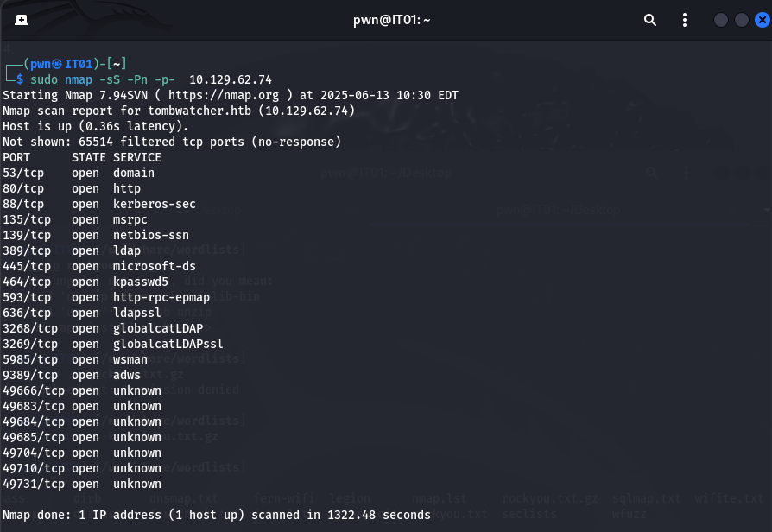Click the pwn@IT01 window title
The image size is (772, 532).
pos(385,20)
